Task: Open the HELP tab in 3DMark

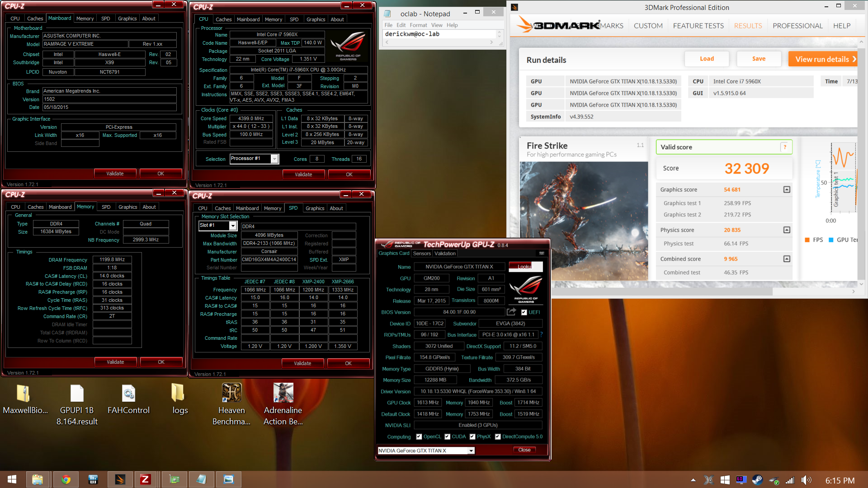Action: pos(841,26)
